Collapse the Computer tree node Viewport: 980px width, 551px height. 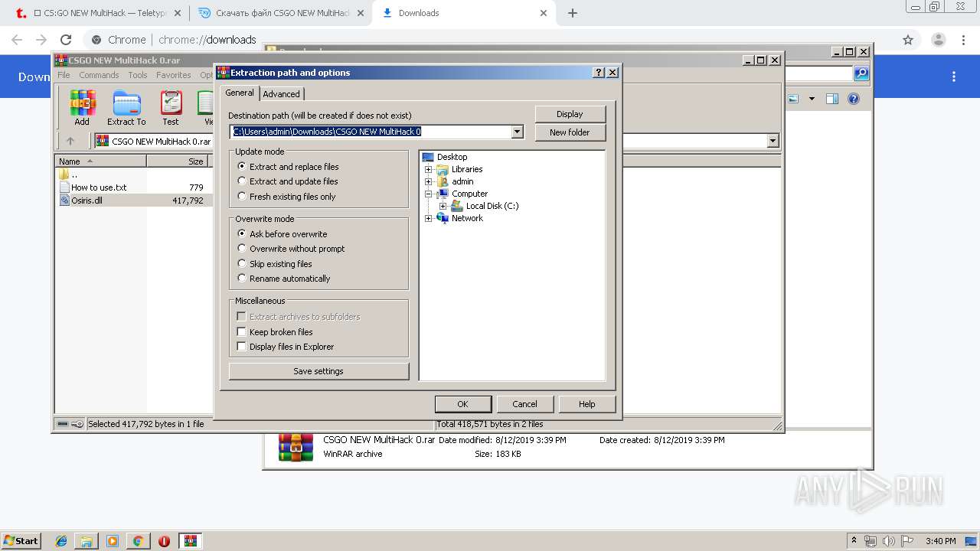click(x=428, y=194)
